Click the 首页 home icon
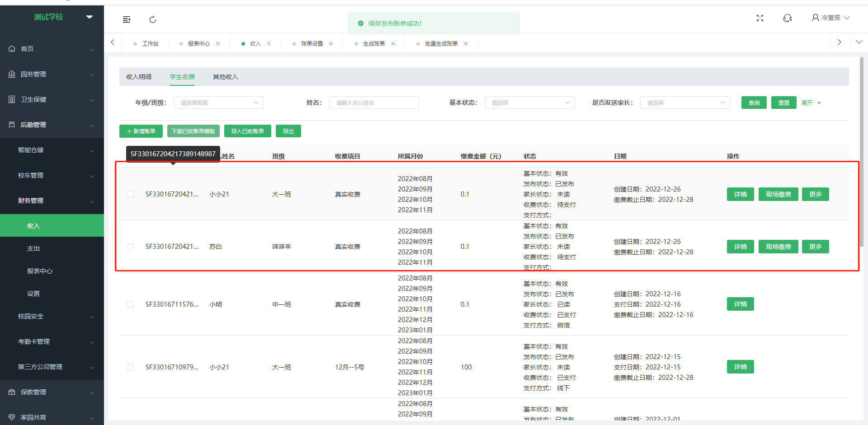Image resolution: width=868 pixels, height=425 pixels. (12, 49)
